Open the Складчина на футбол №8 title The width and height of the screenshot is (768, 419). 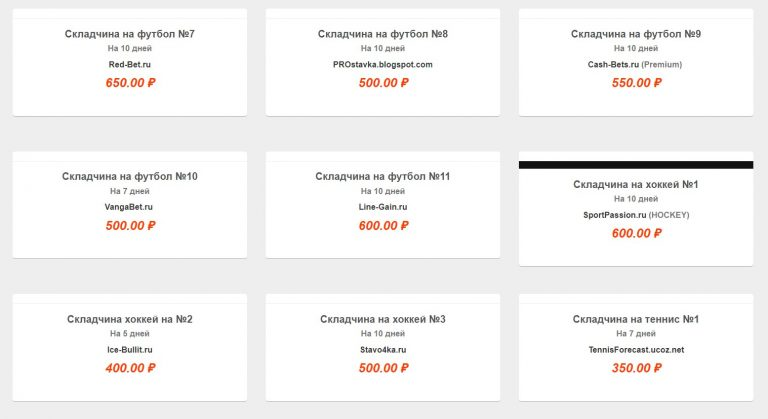(383, 34)
